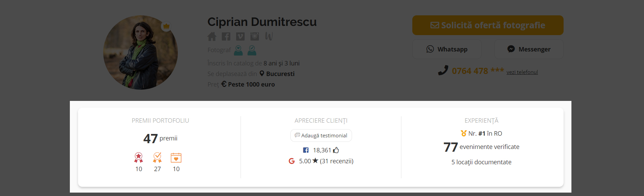Screen dimensions: 644x196
Task: Open a chat via the Whatsapp button
Action: click(x=447, y=49)
